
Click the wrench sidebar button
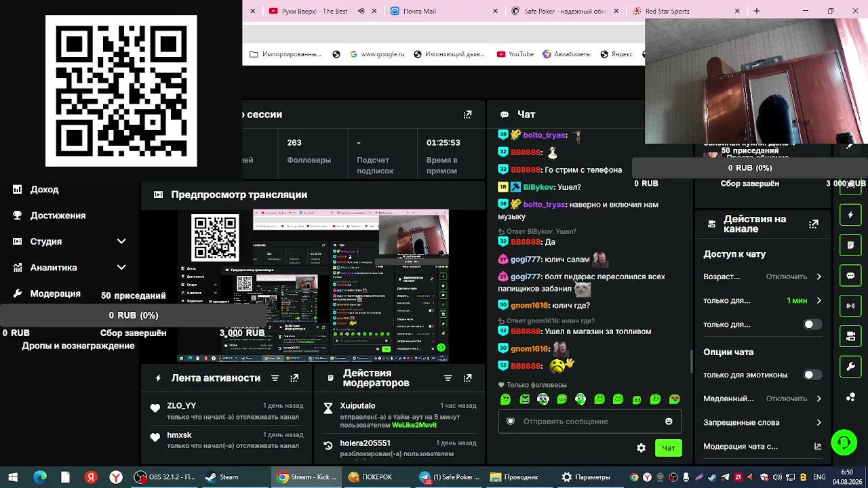pyautogui.click(x=850, y=367)
